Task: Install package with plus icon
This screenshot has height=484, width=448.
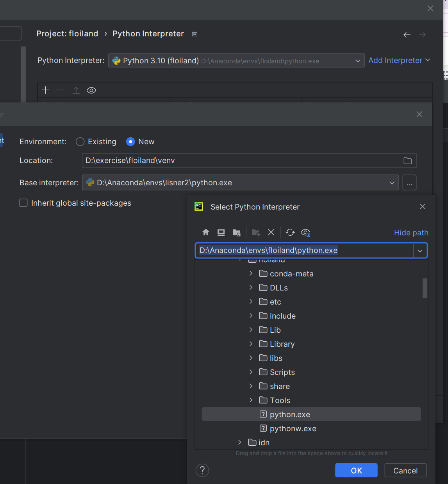Action: (x=45, y=90)
